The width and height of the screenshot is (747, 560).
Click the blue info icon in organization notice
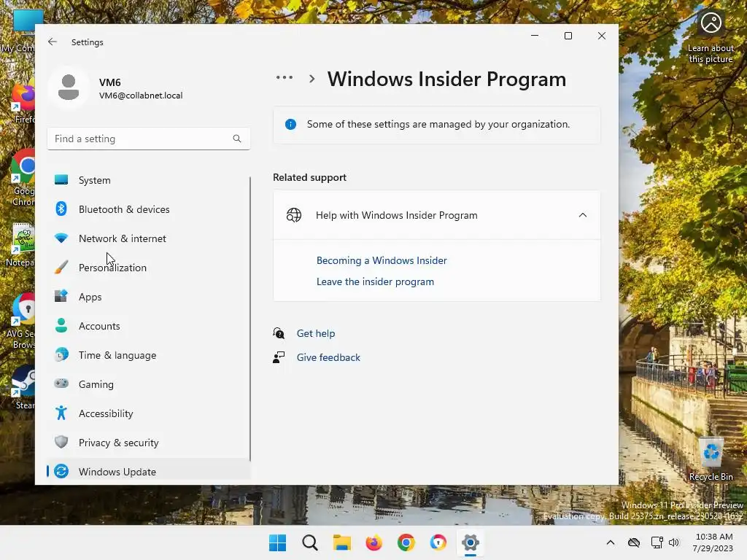[x=290, y=124]
